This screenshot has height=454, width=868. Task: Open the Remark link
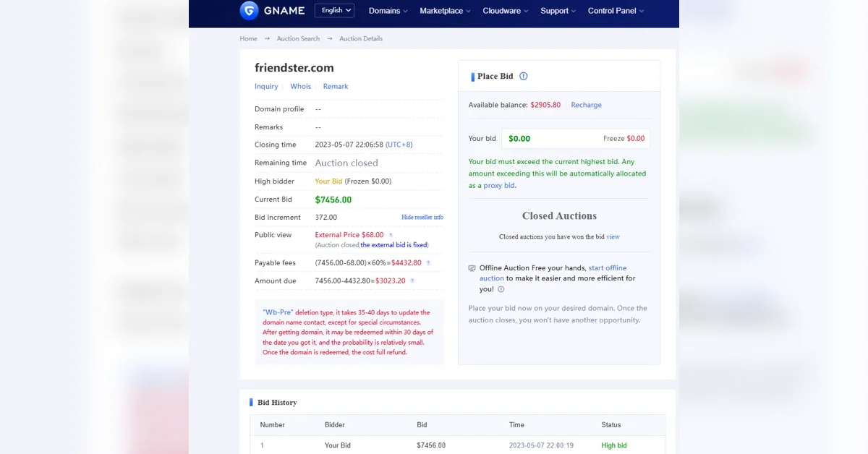(x=336, y=86)
